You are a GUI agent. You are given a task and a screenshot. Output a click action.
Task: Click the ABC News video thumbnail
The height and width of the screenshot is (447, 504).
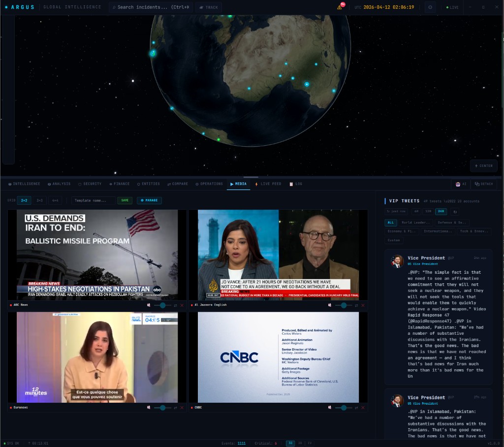click(97, 255)
